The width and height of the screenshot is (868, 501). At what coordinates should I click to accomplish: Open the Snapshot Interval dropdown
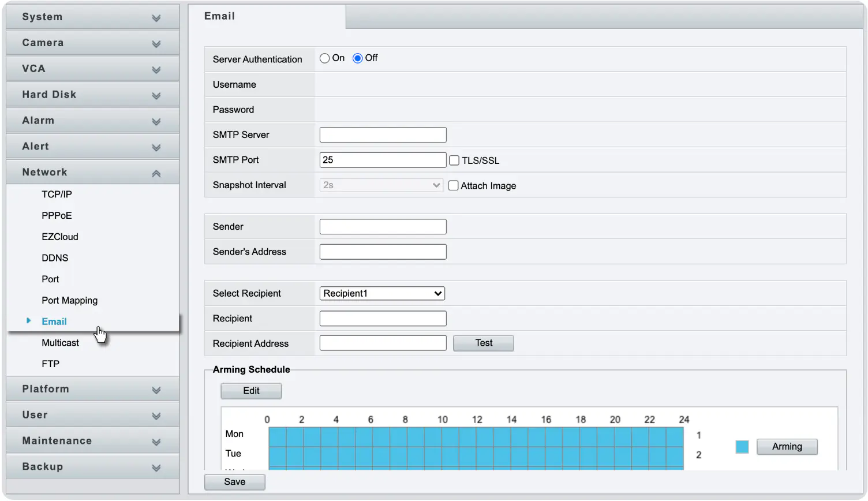pyautogui.click(x=381, y=185)
